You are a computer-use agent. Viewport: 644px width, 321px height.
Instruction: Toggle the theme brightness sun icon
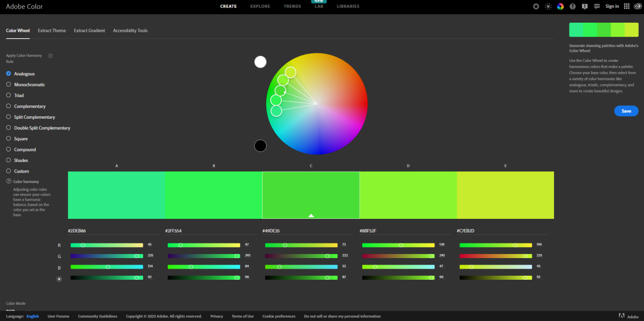[x=548, y=6]
